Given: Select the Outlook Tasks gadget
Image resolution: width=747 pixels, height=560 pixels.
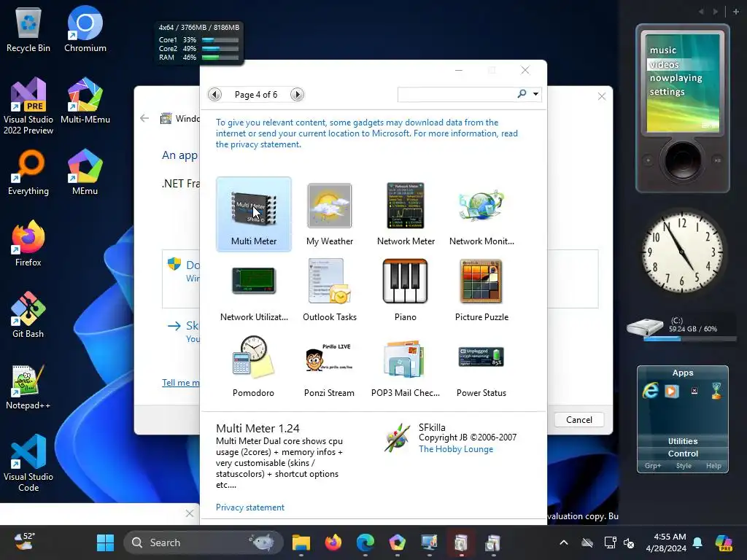Looking at the screenshot, I should pos(330,290).
